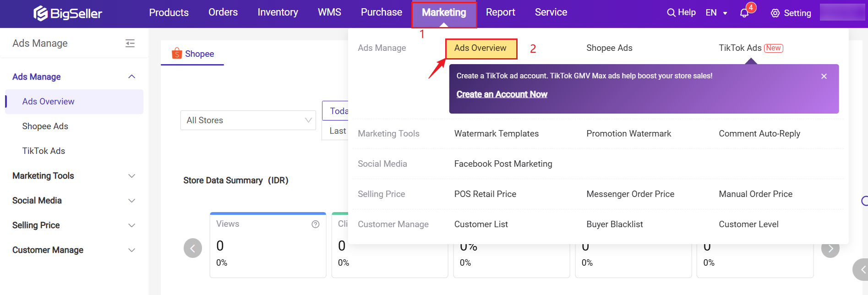Click the next carousel arrow button

[830, 248]
